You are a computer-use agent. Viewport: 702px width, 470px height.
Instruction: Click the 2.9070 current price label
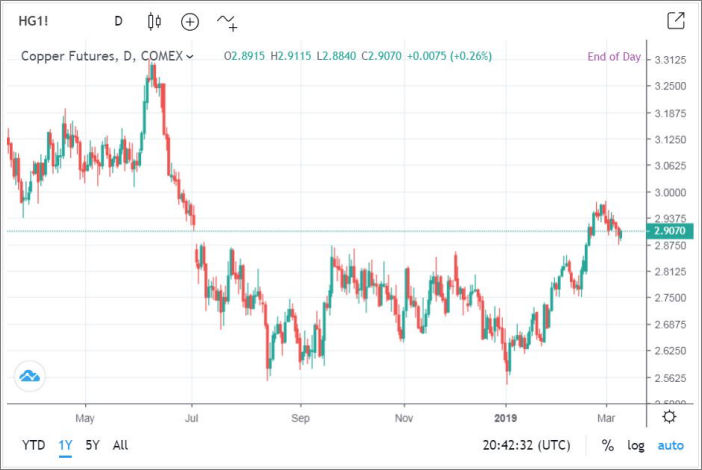point(667,231)
